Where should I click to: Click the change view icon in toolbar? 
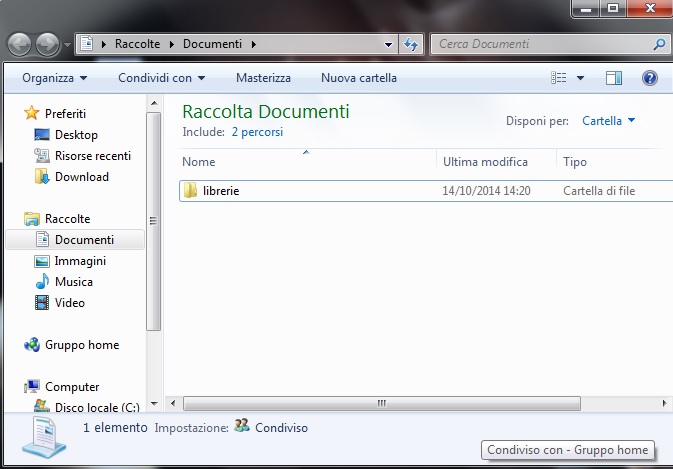[x=560, y=78]
